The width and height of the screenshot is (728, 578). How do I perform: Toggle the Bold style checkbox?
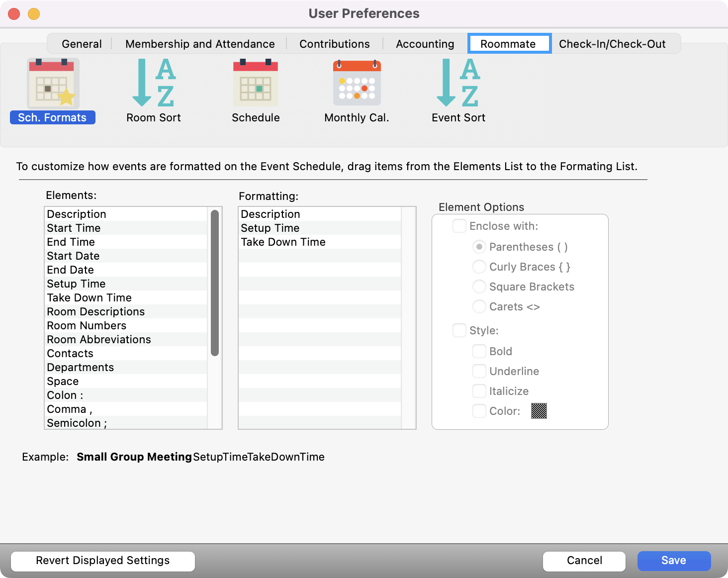tap(479, 352)
